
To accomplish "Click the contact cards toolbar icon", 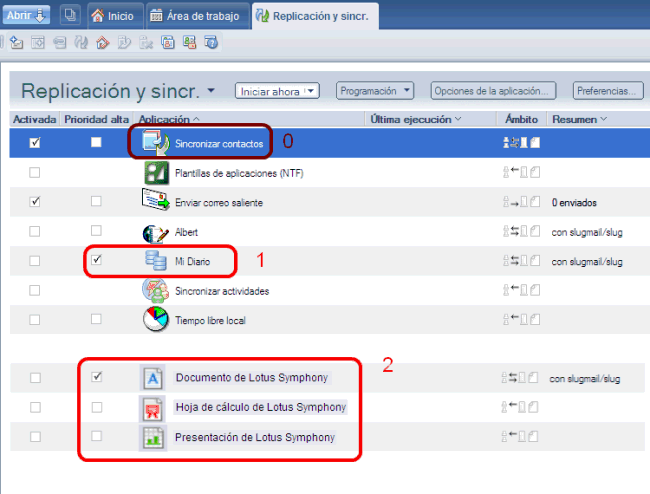I will coord(167,42).
